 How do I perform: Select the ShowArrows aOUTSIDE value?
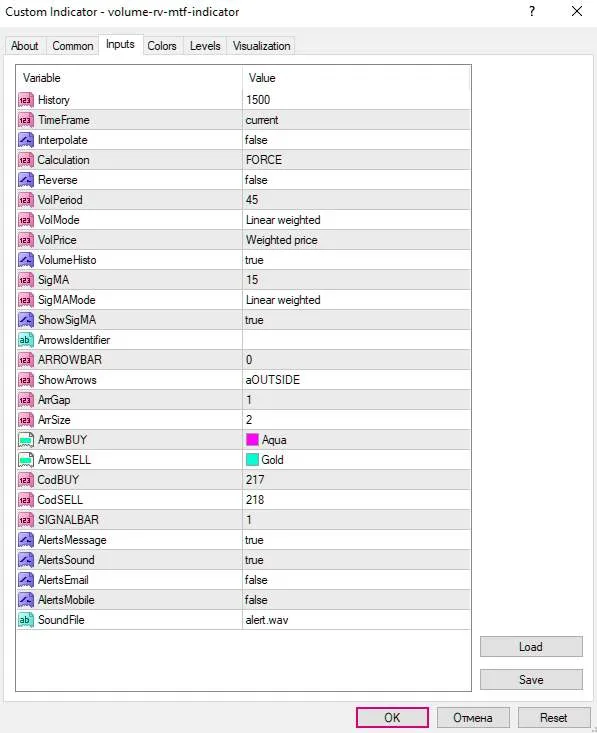pos(356,380)
